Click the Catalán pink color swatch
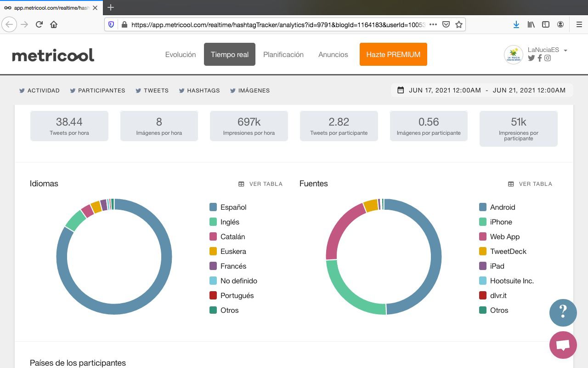588x368 pixels. pyautogui.click(x=213, y=236)
